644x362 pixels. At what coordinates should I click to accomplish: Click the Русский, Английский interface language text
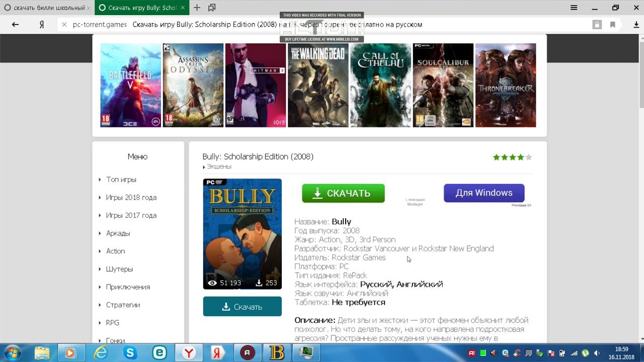click(x=401, y=285)
